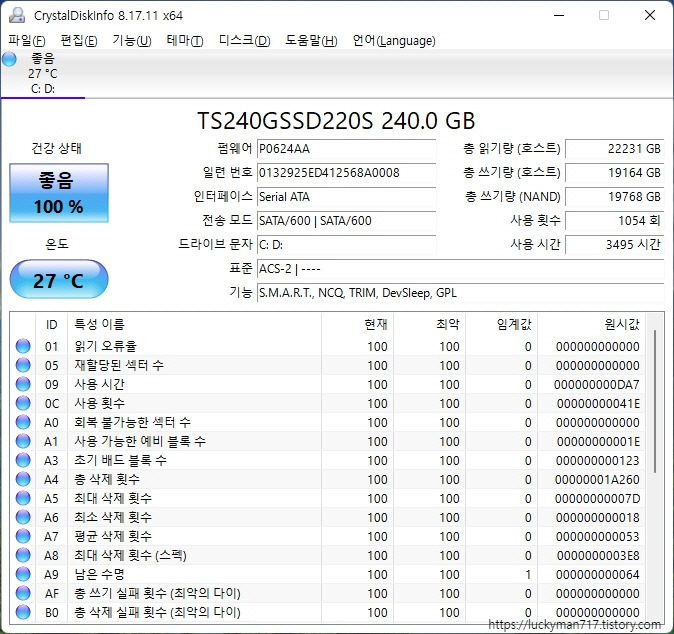Click the status orb for row 09 사용 시간
The height and width of the screenshot is (634, 674).
point(23,384)
